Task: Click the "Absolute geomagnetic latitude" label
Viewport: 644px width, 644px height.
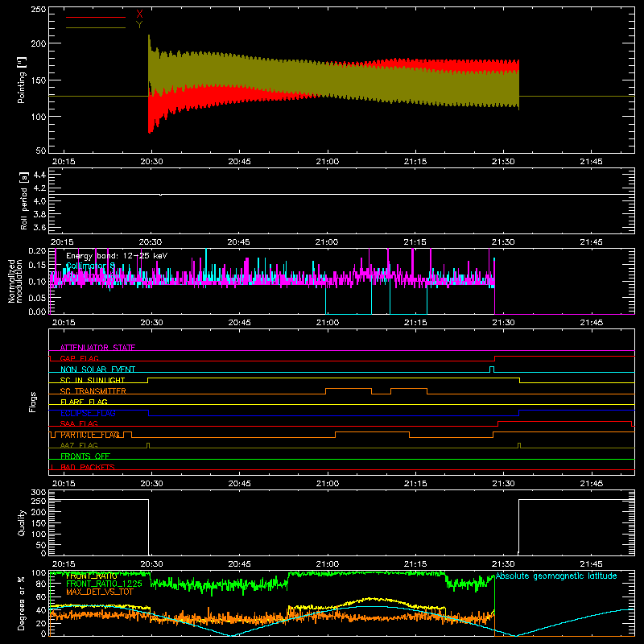Action: [x=556, y=576]
